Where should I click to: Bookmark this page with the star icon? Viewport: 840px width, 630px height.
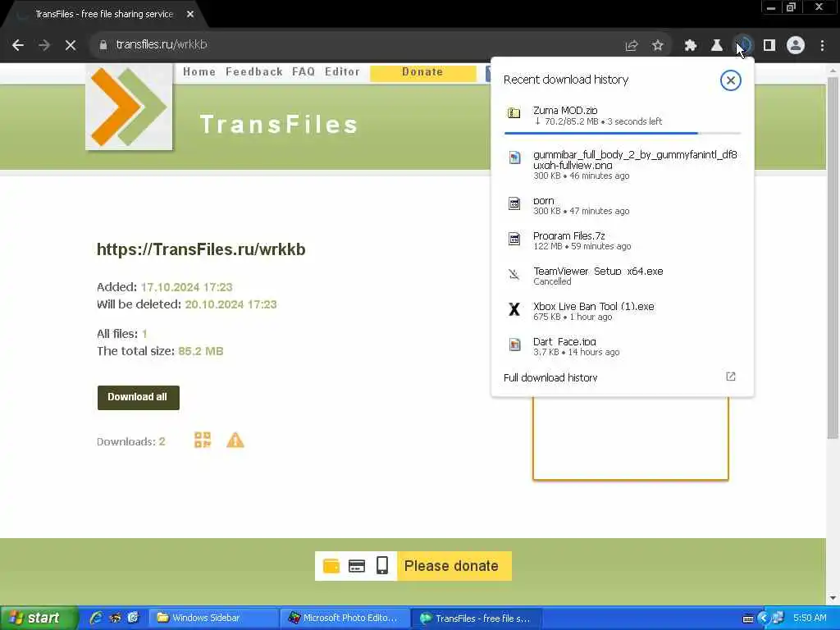coord(658,46)
